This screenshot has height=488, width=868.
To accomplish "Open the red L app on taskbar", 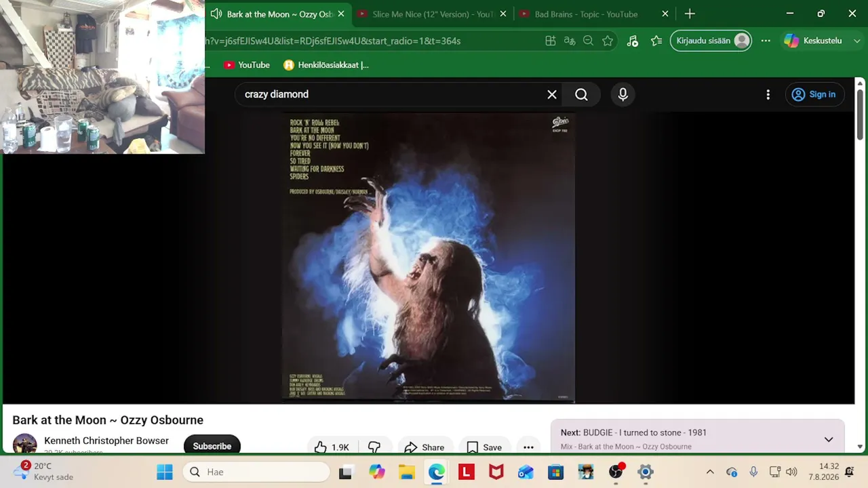I will 466,472.
